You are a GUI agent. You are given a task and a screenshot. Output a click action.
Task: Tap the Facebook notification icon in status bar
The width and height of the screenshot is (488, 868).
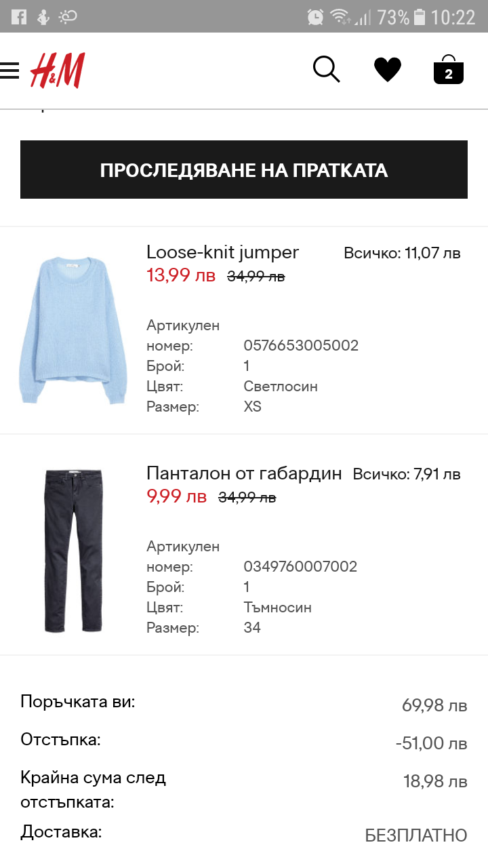point(19,17)
